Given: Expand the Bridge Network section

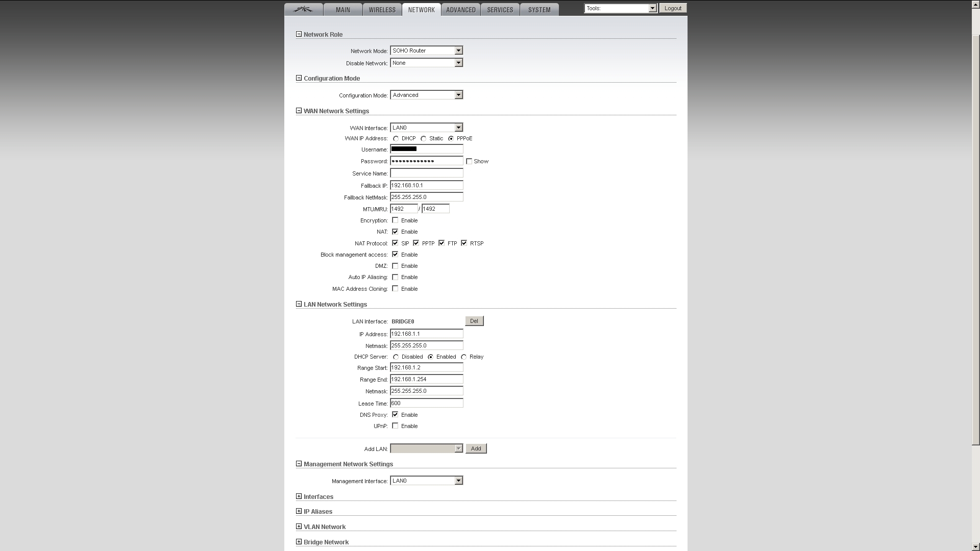Looking at the screenshot, I should 299,542.
